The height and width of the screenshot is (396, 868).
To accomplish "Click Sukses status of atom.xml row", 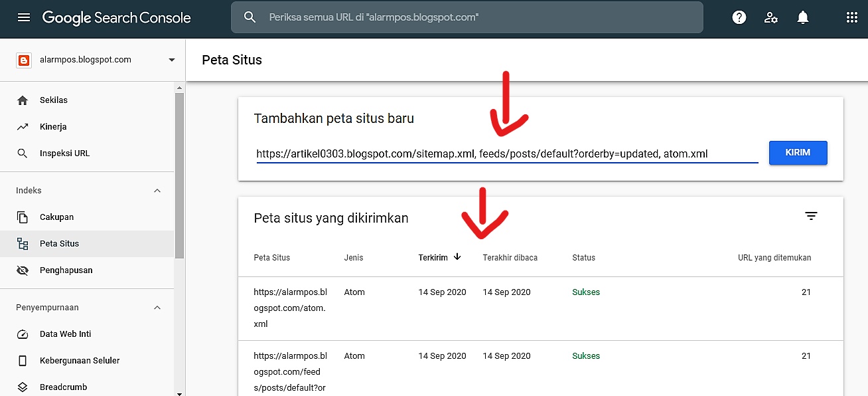I will pos(586,292).
